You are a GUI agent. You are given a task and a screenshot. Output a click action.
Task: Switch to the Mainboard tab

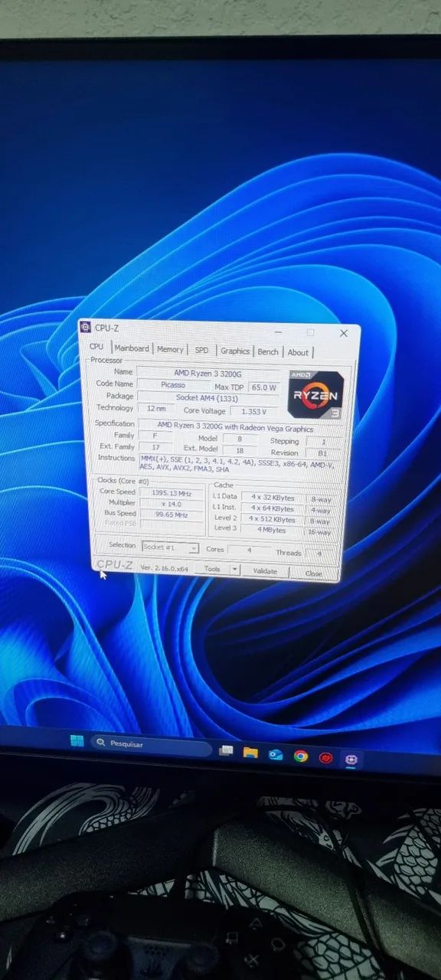[132, 348]
